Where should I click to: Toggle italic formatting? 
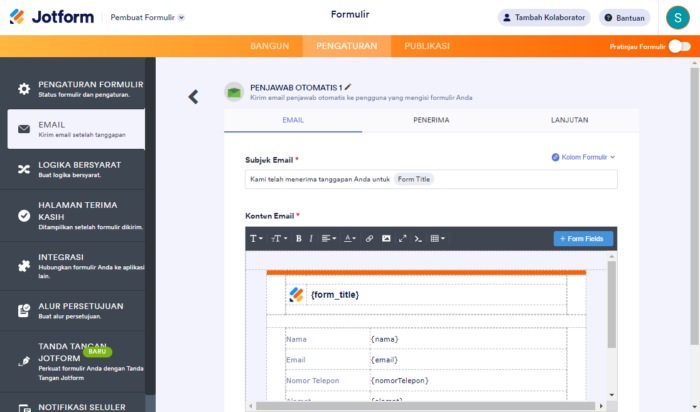click(x=311, y=238)
